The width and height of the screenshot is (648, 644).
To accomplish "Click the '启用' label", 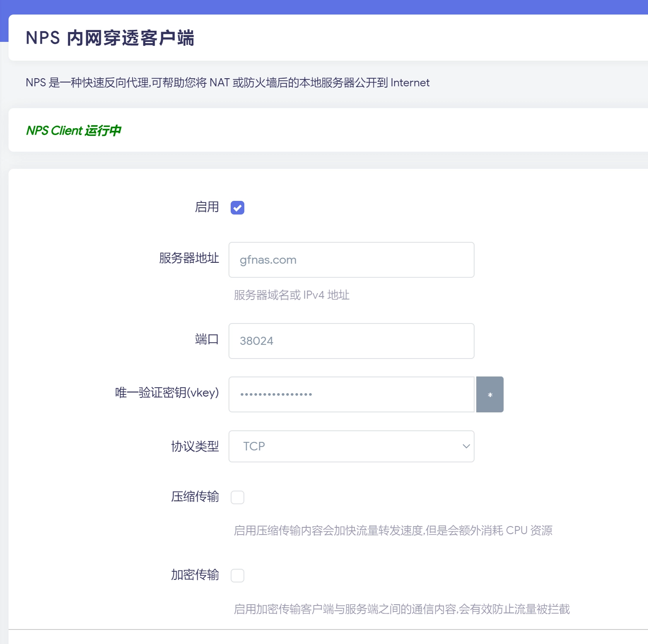I will [207, 207].
